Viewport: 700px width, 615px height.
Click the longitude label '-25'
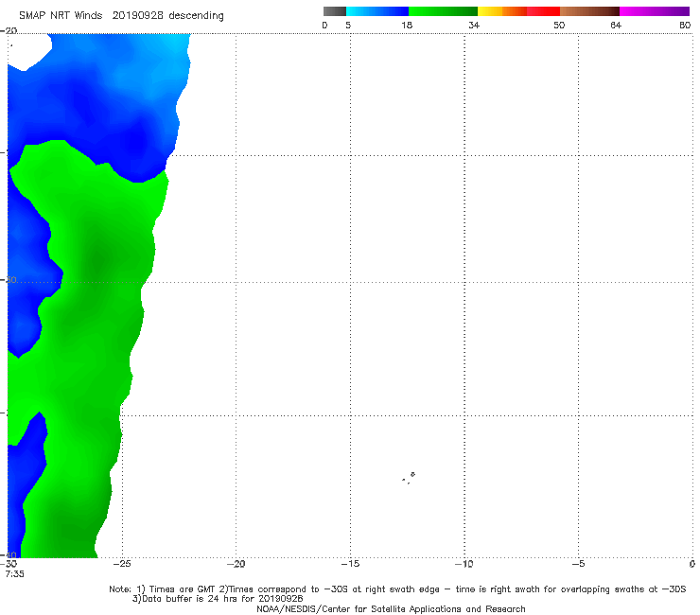pos(122,564)
